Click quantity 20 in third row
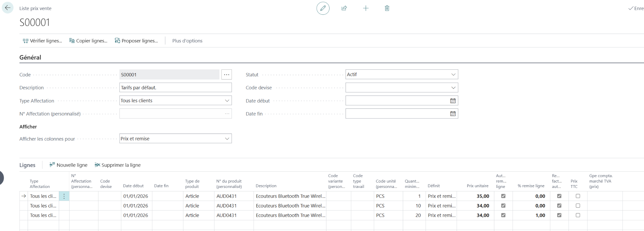 pos(418,215)
